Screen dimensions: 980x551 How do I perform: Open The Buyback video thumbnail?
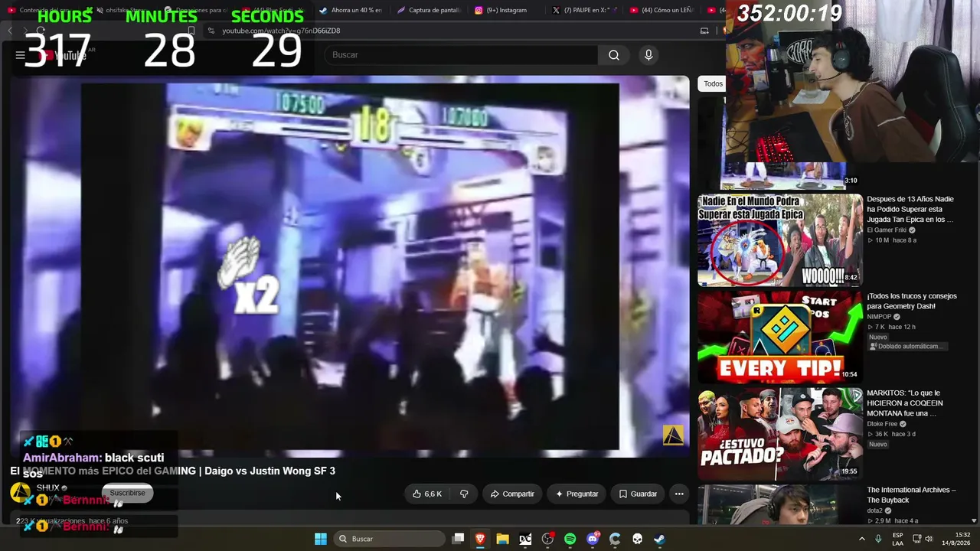[x=779, y=504]
